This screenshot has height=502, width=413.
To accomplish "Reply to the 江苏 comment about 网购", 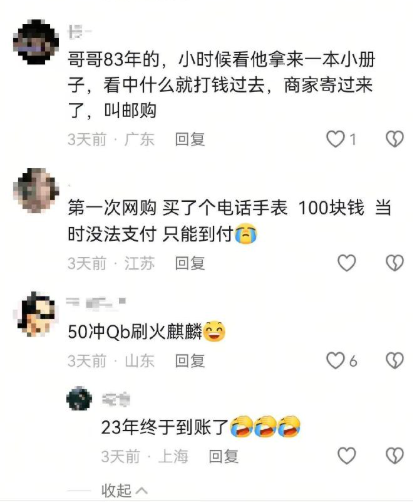I will click(190, 263).
